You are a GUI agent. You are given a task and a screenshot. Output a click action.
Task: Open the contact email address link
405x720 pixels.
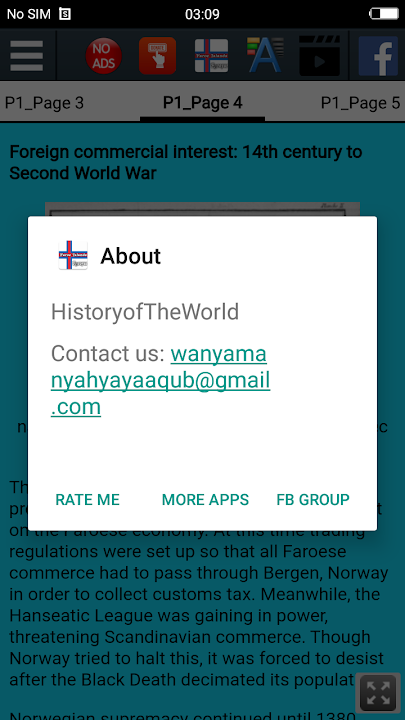click(x=160, y=380)
